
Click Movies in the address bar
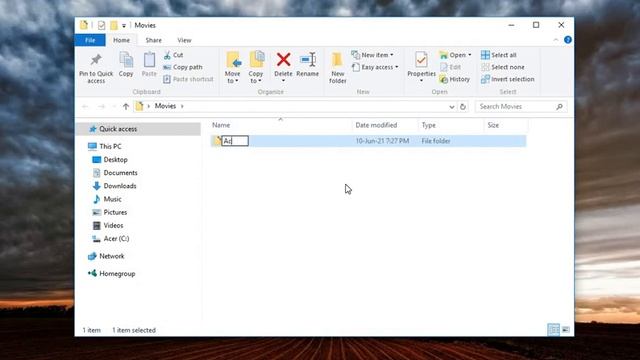[165, 106]
